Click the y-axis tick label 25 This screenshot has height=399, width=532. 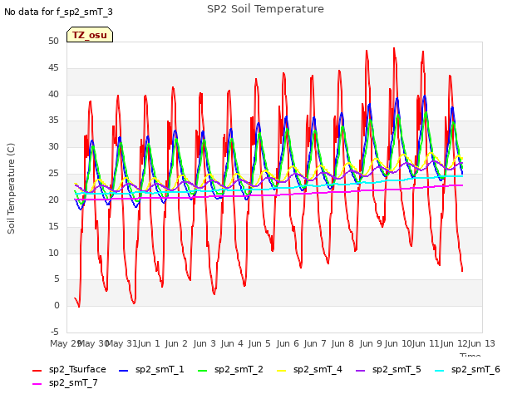tap(53, 174)
